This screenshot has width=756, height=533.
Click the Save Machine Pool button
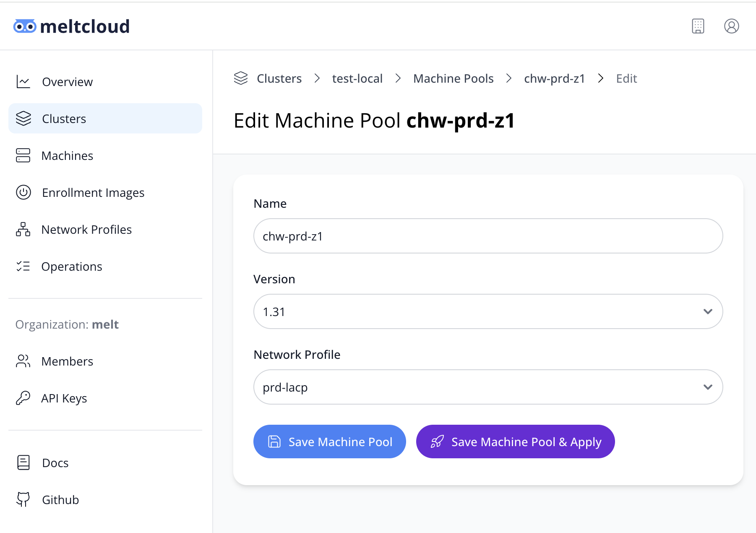point(329,442)
